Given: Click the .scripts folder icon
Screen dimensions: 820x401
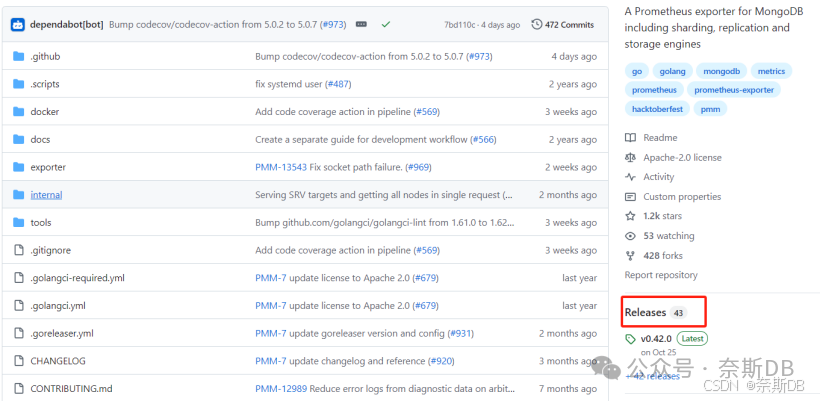Looking at the screenshot, I should click(19, 84).
